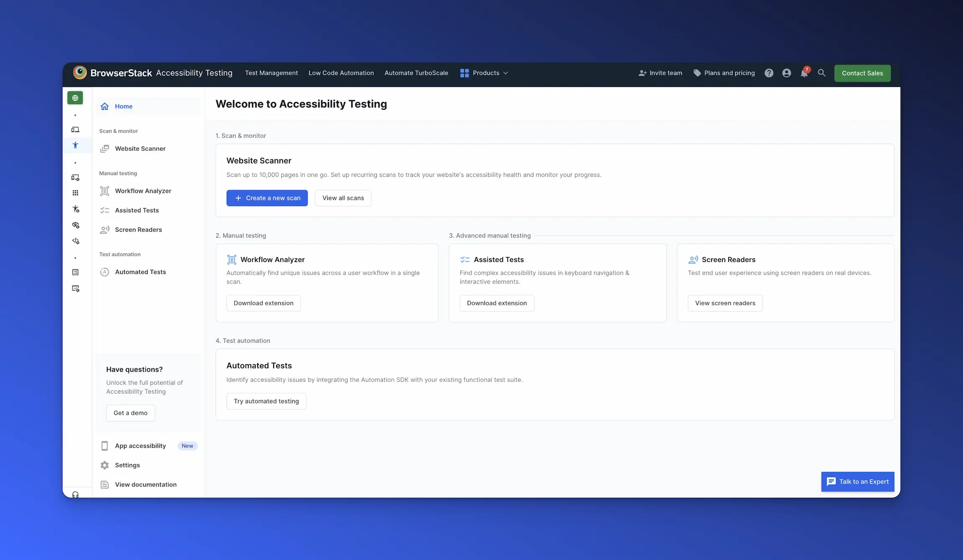Select Website Scanner in the sidebar

click(x=140, y=149)
